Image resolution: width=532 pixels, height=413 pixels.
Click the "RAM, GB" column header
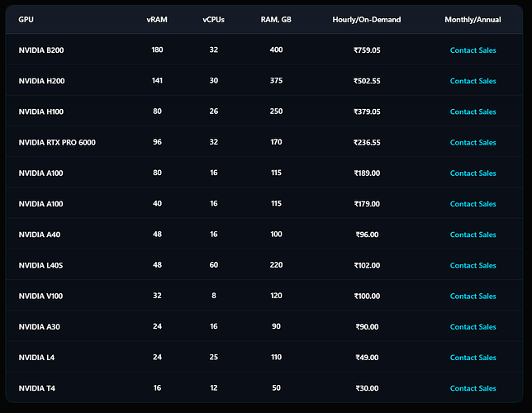point(276,20)
